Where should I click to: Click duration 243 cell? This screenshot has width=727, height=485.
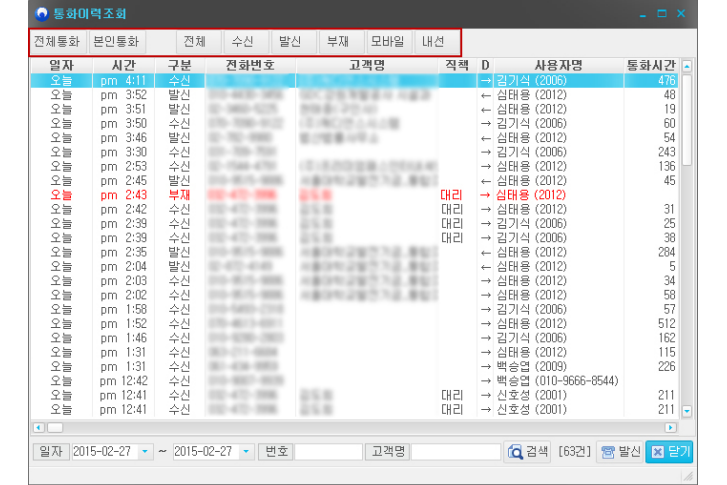coord(667,152)
